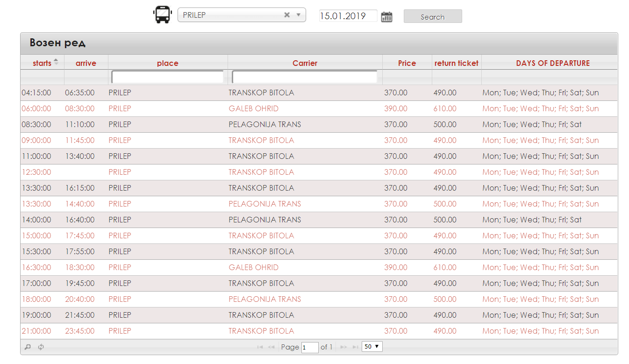This screenshot has width=629, height=364.
Task: Click the date field showing 15.01.2019
Action: tap(348, 16)
